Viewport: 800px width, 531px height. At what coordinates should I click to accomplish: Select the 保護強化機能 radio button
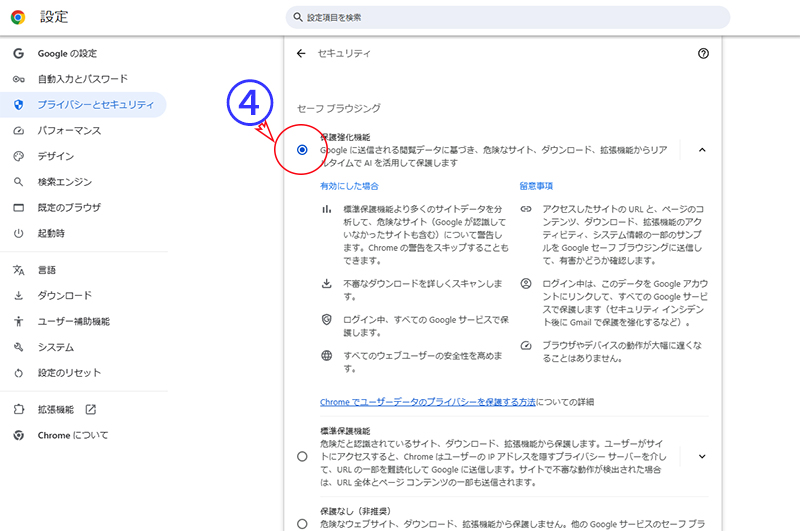tap(302, 150)
